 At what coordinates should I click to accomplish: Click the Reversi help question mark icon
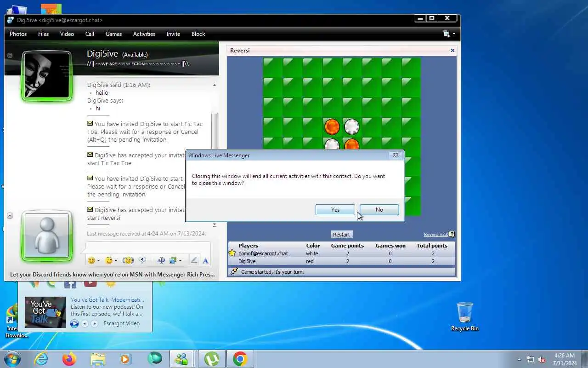(x=452, y=235)
